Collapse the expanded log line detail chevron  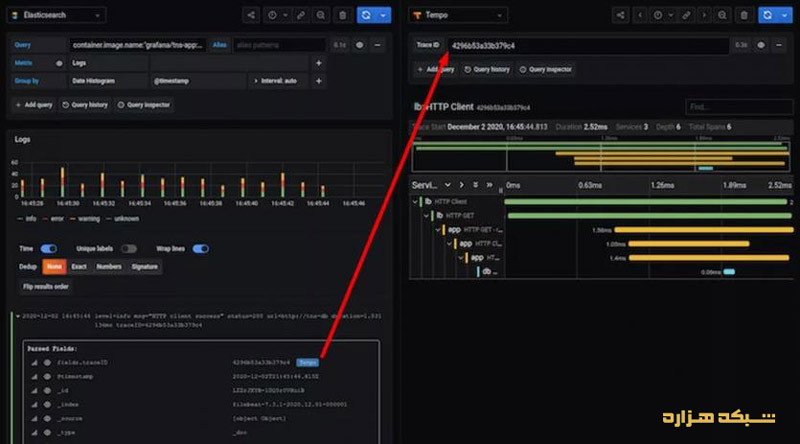[x=18, y=316]
